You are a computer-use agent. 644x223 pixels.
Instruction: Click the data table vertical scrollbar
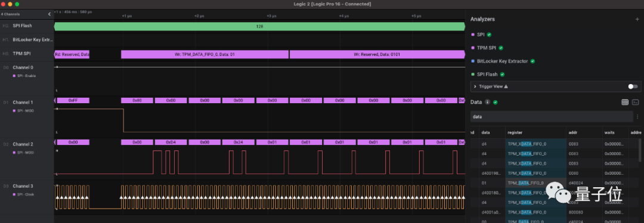[639, 150]
